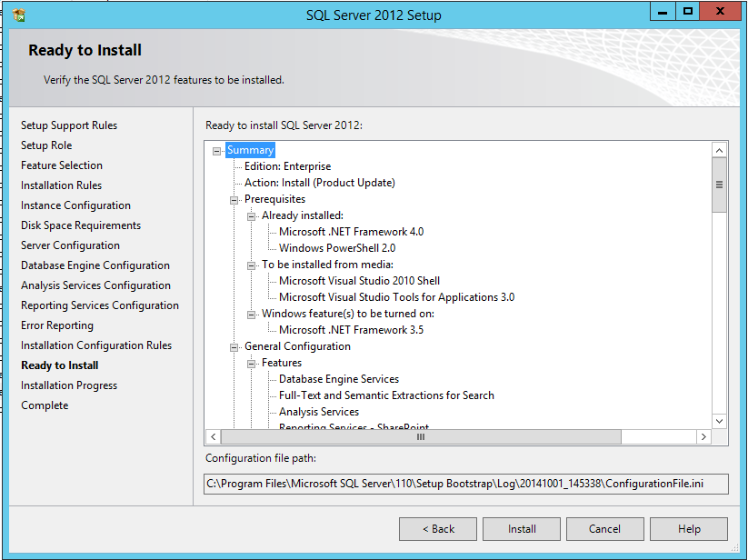Collapse the Summary tree node
This screenshot has width=748, height=560.
tap(217, 151)
